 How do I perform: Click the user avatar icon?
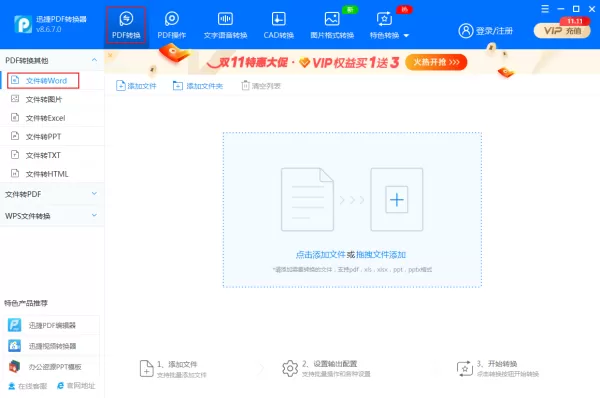coord(466,31)
